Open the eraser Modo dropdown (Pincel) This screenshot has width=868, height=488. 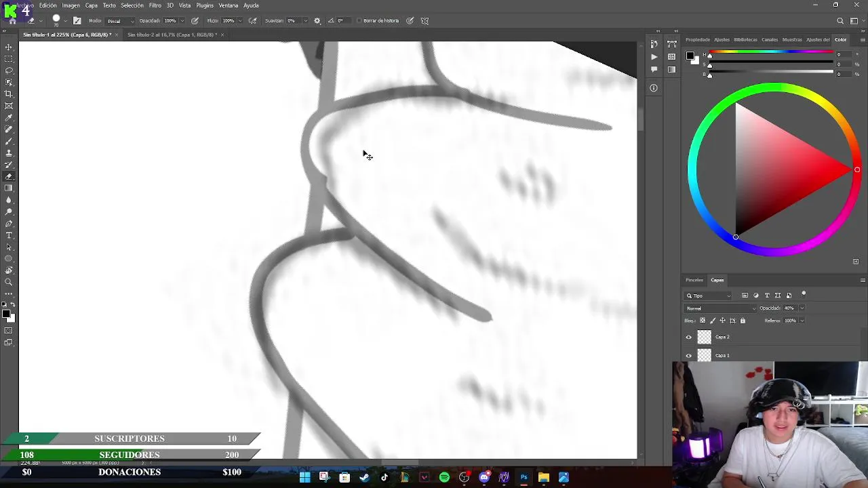coord(120,21)
